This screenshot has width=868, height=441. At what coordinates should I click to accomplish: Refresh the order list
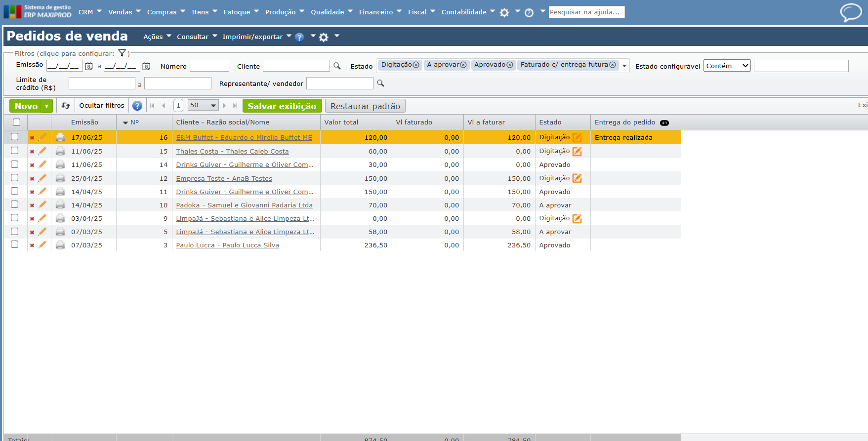66,105
